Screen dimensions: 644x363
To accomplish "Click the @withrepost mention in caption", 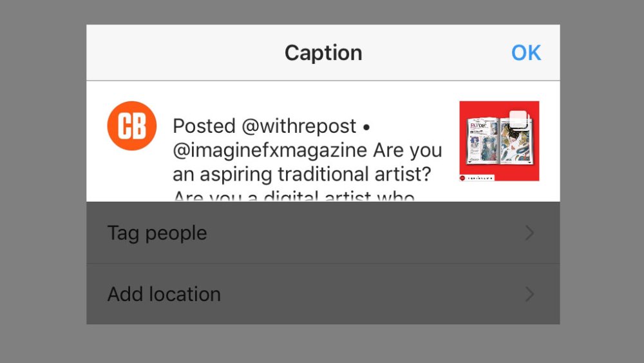I will (299, 126).
